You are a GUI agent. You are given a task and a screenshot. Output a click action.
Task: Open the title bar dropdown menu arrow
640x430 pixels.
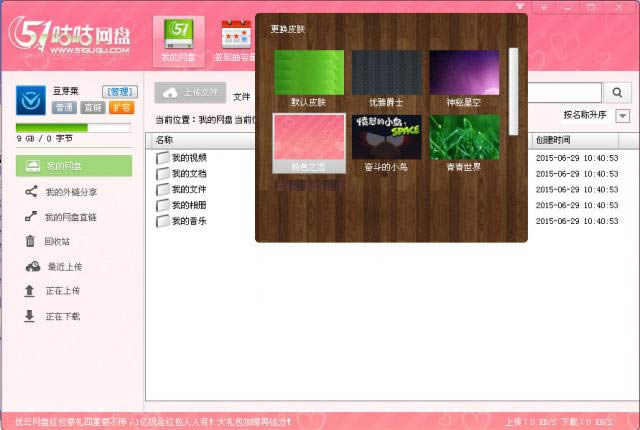tap(571, 7)
